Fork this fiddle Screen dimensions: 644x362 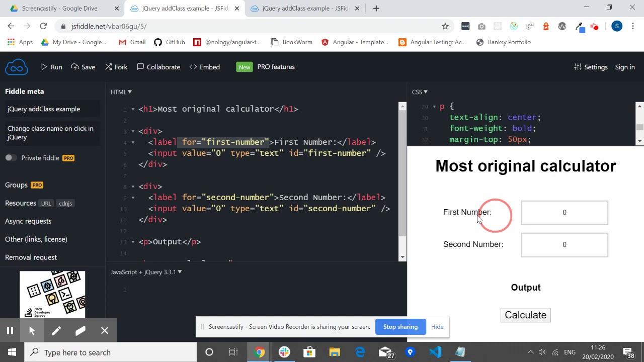116,67
